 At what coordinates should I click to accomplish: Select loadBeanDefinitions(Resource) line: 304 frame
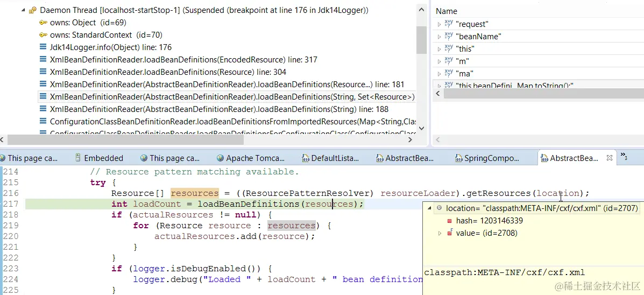click(168, 72)
